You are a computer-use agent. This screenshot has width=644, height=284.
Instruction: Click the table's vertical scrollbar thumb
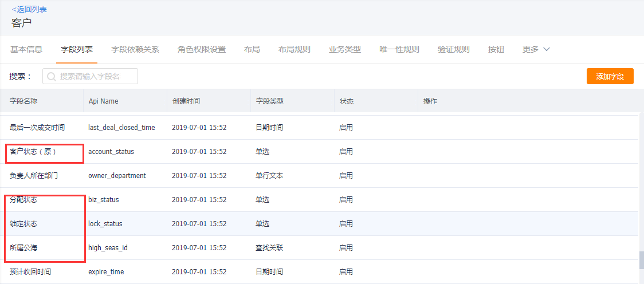coord(641,261)
